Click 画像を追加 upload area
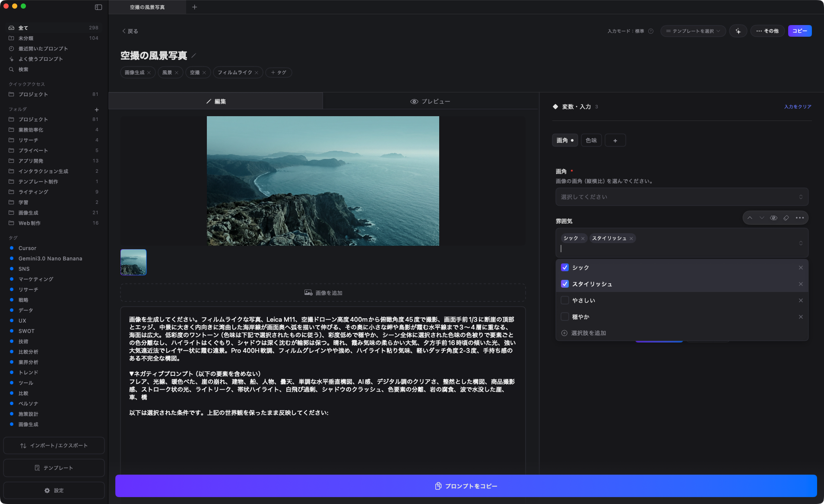Image resolution: width=824 pixels, height=504 pixels. (x=323, y=293)
